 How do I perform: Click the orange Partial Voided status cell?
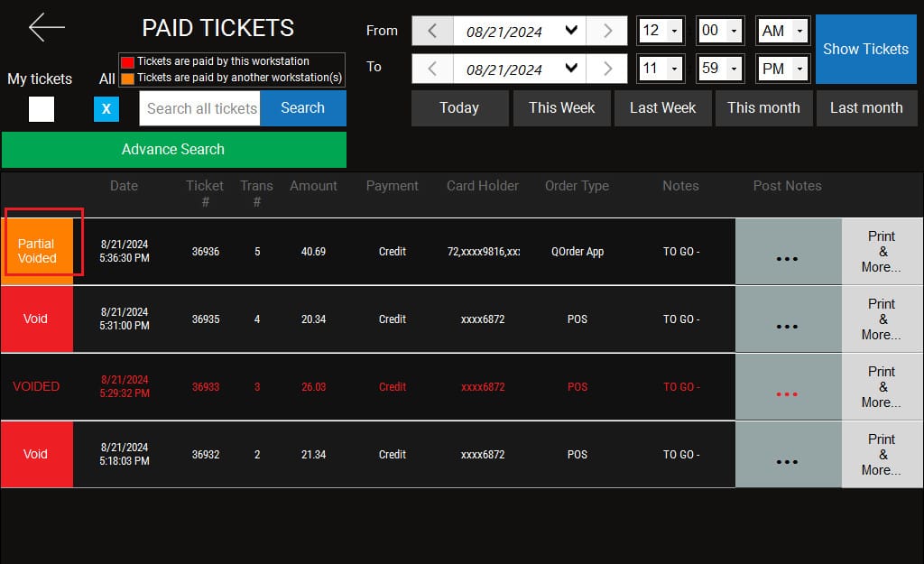(37, 251)
